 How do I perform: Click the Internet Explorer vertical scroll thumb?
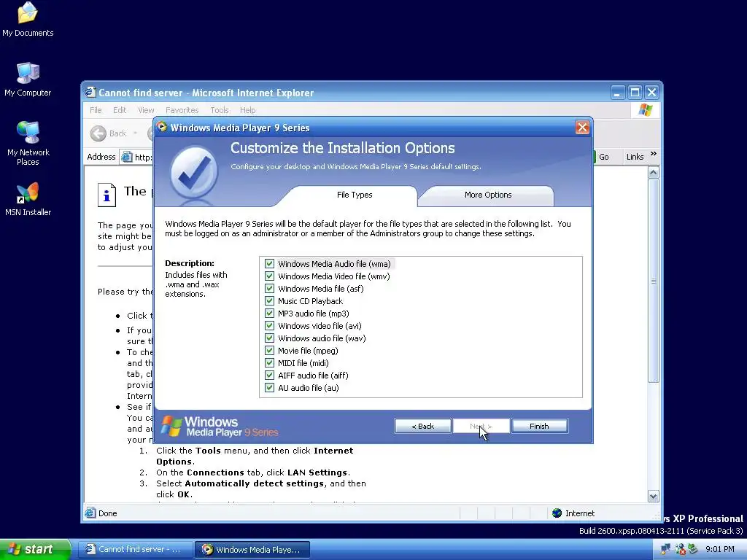tap(653, 281)
